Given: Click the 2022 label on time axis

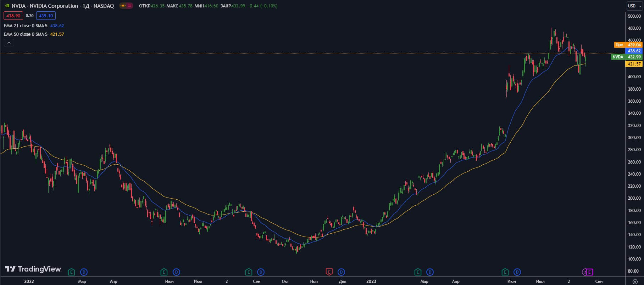Looking at the screenshot, I should tap(29, 281).
